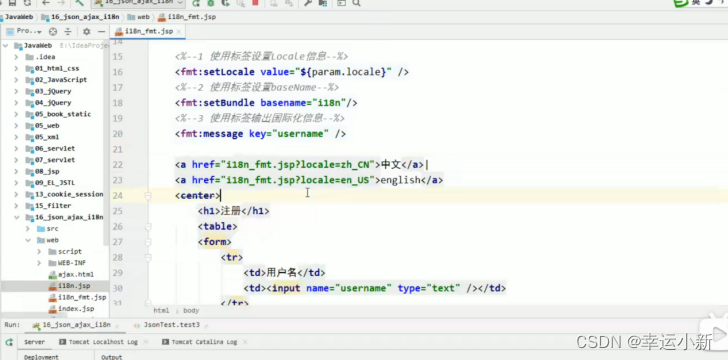This screenshot has width=728, height=360.
Task: Expand the WEB-INF folder
Action: pyautogui.click(x=39, y=263)
